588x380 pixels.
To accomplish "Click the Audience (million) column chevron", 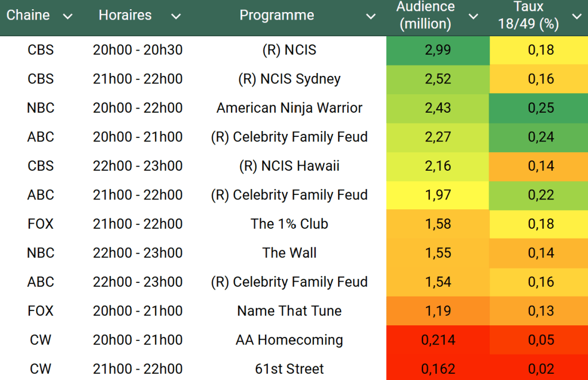I will 473,17.
